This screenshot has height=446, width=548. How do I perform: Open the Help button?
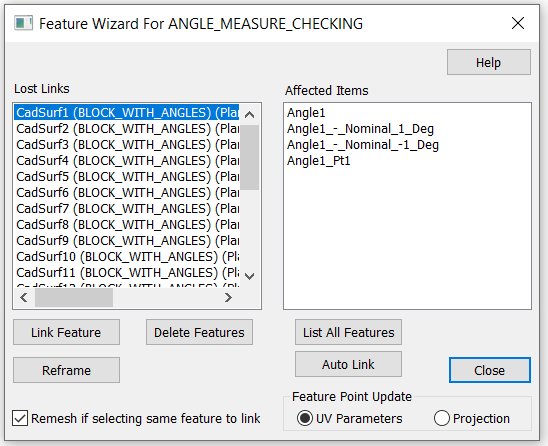click(x=489, y=62)
